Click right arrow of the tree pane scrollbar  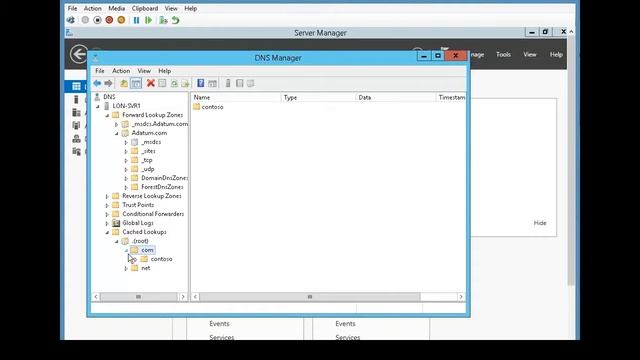point(183,297)
